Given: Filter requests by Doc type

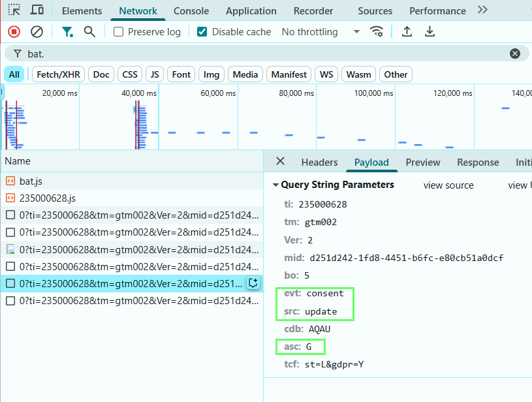Looking at the screenshot, I should 101,74.
